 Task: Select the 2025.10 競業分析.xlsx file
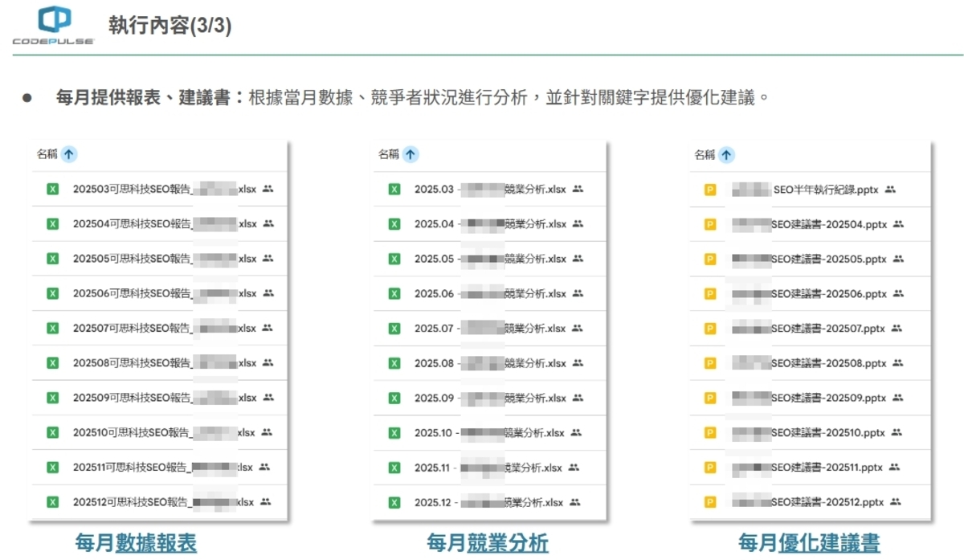click(x=490, y=433)
